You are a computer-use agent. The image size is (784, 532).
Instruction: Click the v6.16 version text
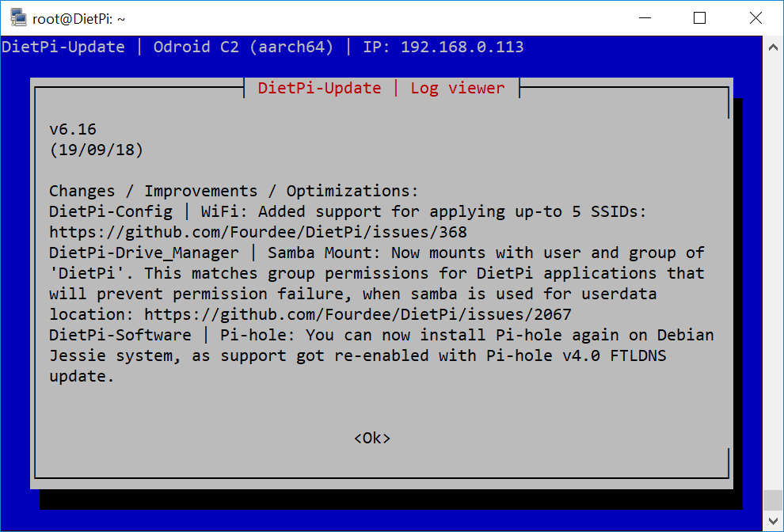(x=73, y=129)
